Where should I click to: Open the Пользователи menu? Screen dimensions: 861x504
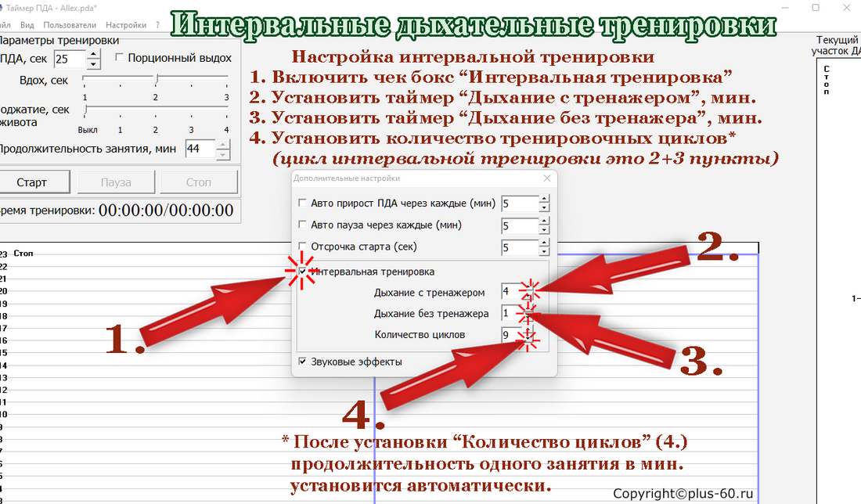[70, 25]
